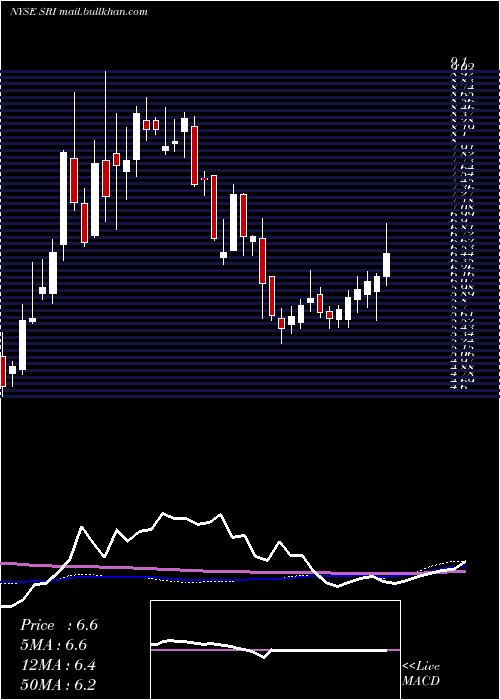
Task: Click the 'Price : 6.6' readout
Action: point(58,625)
